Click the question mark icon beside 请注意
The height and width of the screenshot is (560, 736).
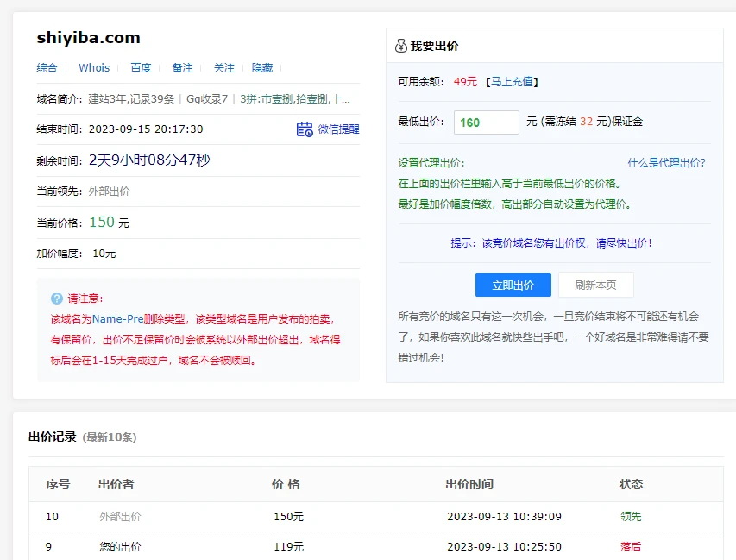pos(57,299)
